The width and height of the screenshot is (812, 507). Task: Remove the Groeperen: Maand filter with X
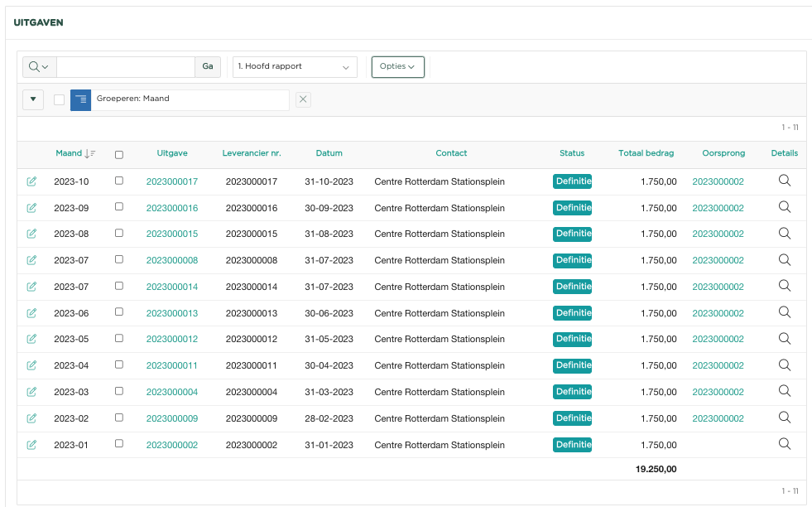point(303,99)
